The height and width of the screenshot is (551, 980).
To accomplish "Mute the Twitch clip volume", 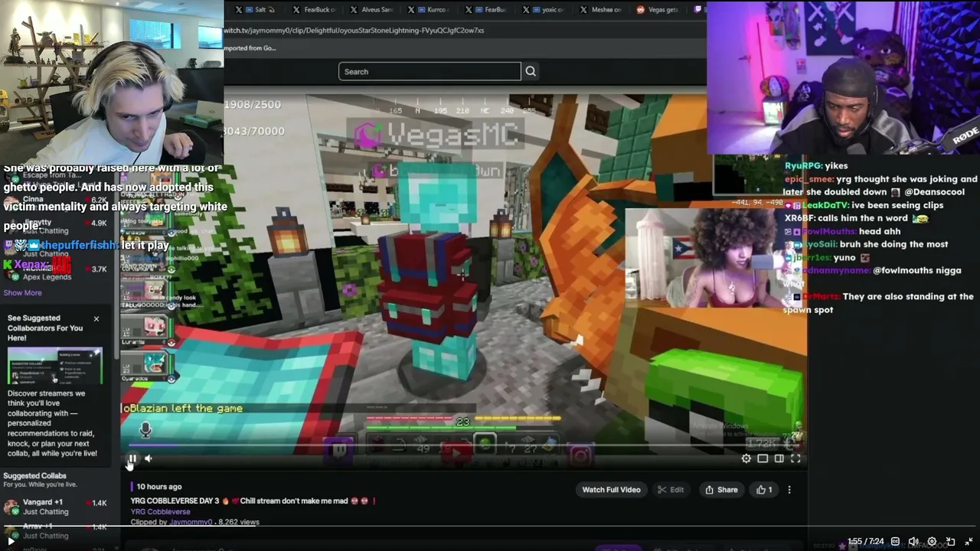I will coord(149,459).
